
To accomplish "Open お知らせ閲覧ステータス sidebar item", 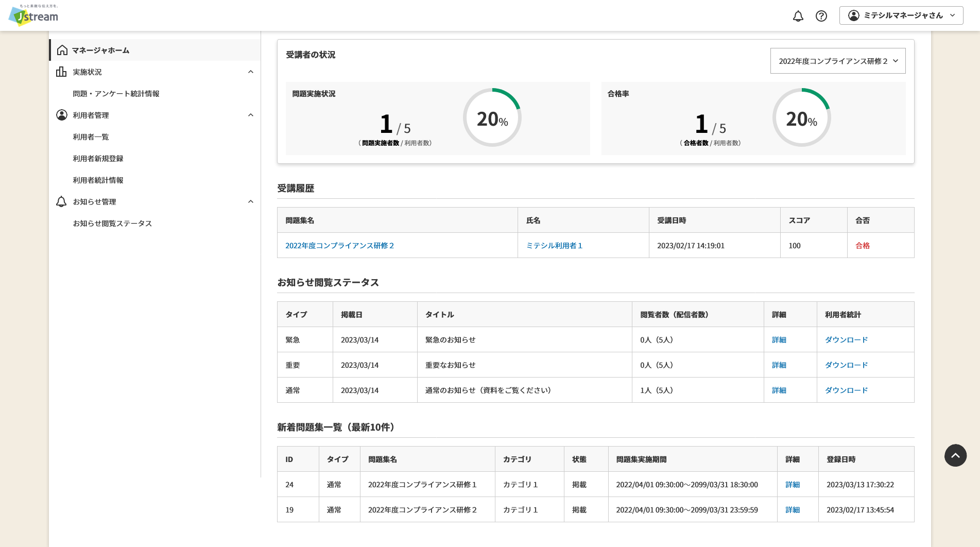I will 112,223.
